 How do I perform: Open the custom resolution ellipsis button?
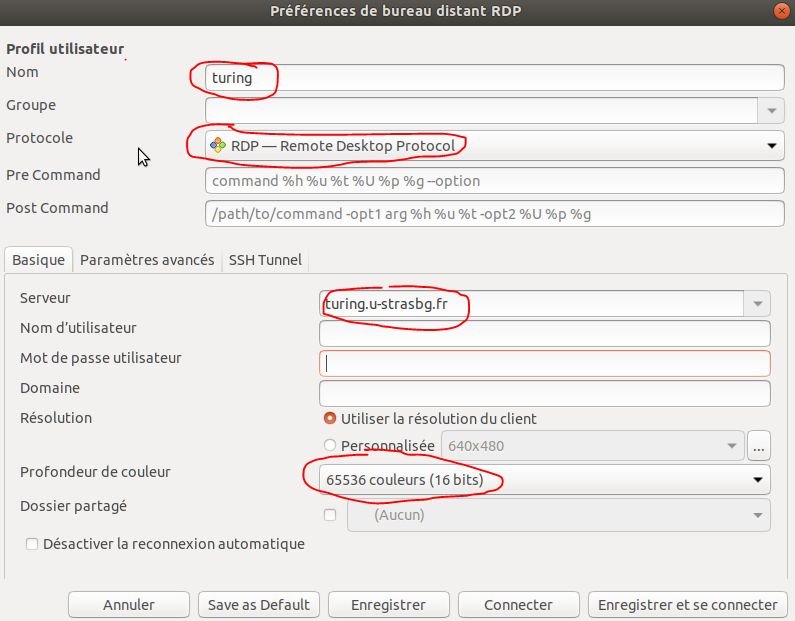(759, 446)
